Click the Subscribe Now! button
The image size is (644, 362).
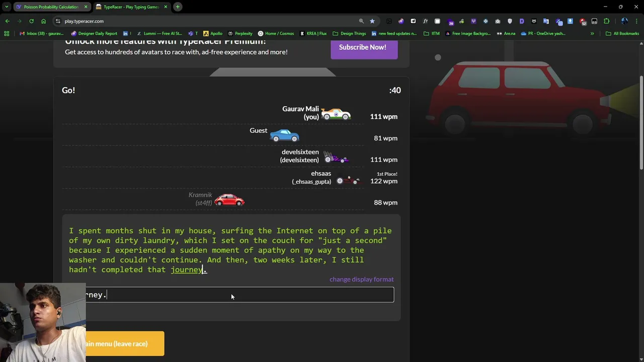coord(364,47)
